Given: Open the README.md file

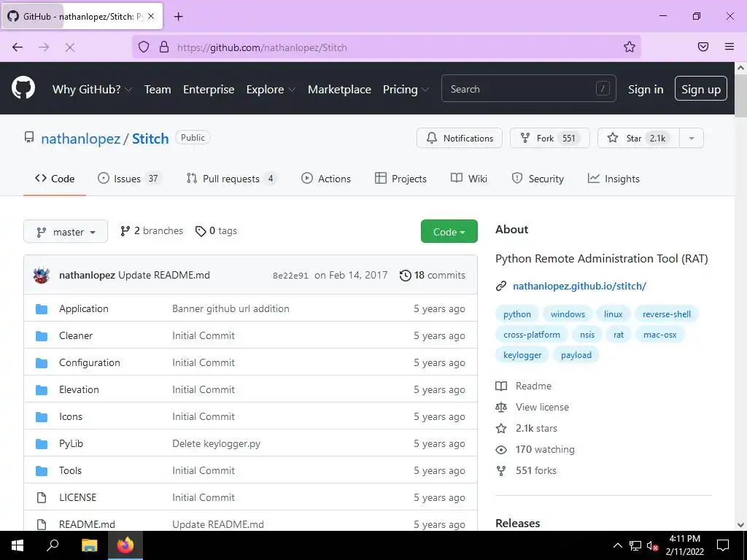Looking at the screenshot, I should (x=87, y=524).
